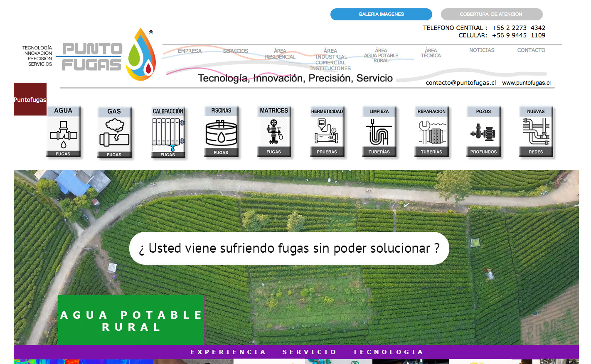This screenshot has height=364, width=591.
Task: Click the Reparación Tuberías wrench icon
Action: pos(431,132)
